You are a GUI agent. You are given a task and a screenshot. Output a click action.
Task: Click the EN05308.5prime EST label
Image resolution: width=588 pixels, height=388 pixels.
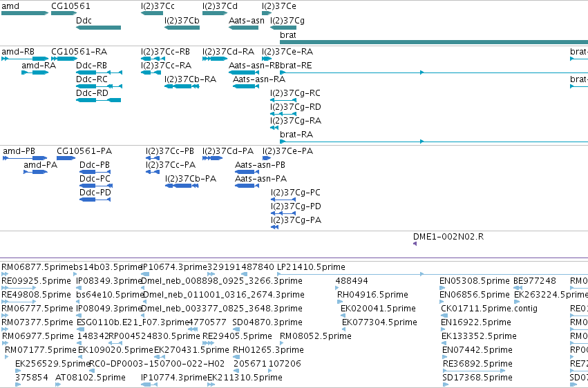475,281
